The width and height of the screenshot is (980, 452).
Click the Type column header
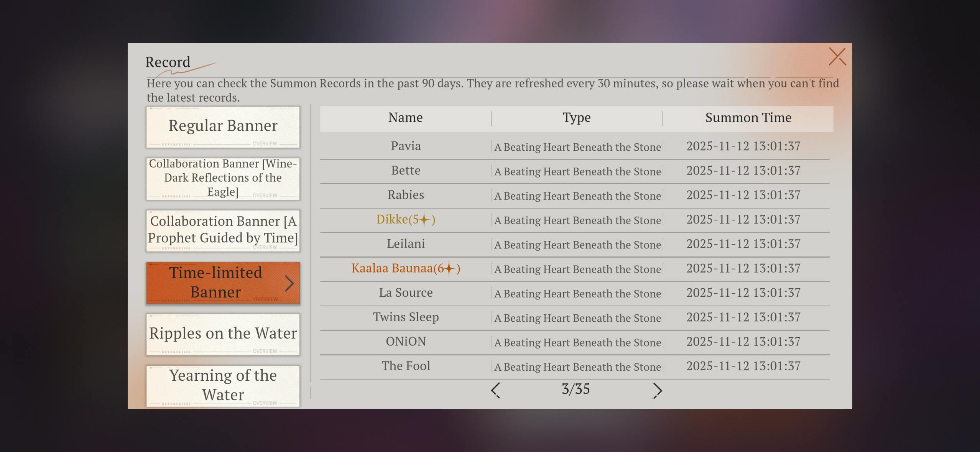[x=576, y=118]
